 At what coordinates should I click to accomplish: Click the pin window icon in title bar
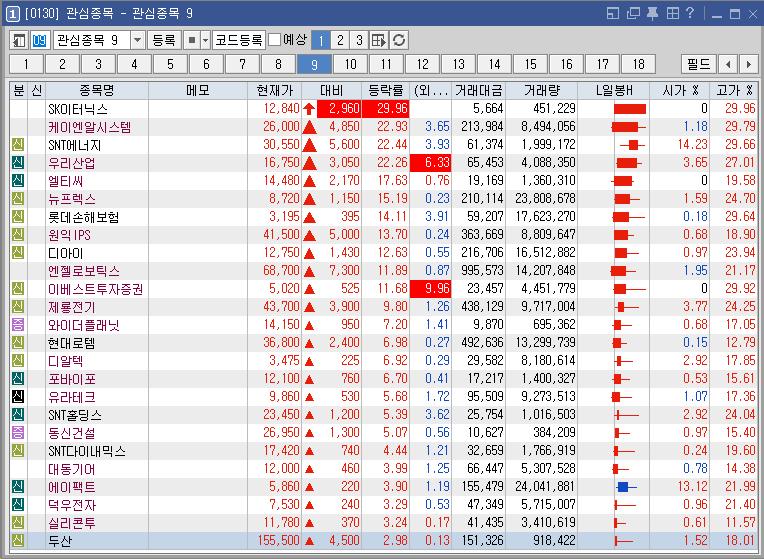[x=652, y=13]
